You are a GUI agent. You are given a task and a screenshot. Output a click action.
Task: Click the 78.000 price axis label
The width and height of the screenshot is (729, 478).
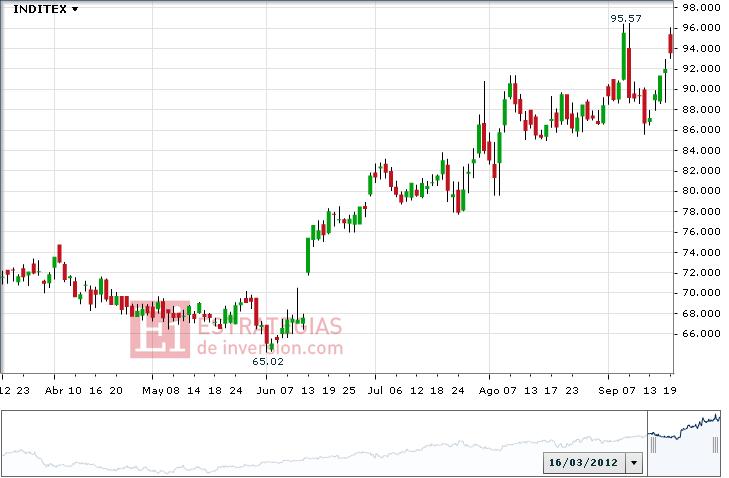pyautogui.click(x=701, y=211)
